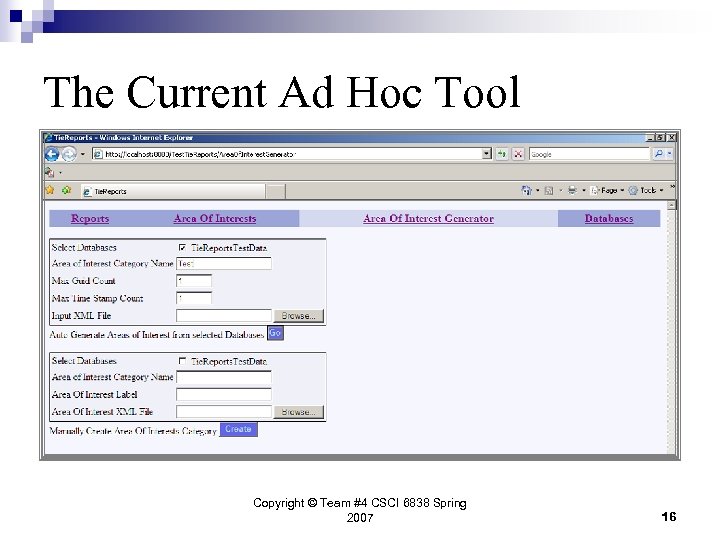Open the Print options dropdown arrow
720x540 pixels.
click(x=584, y=191)
